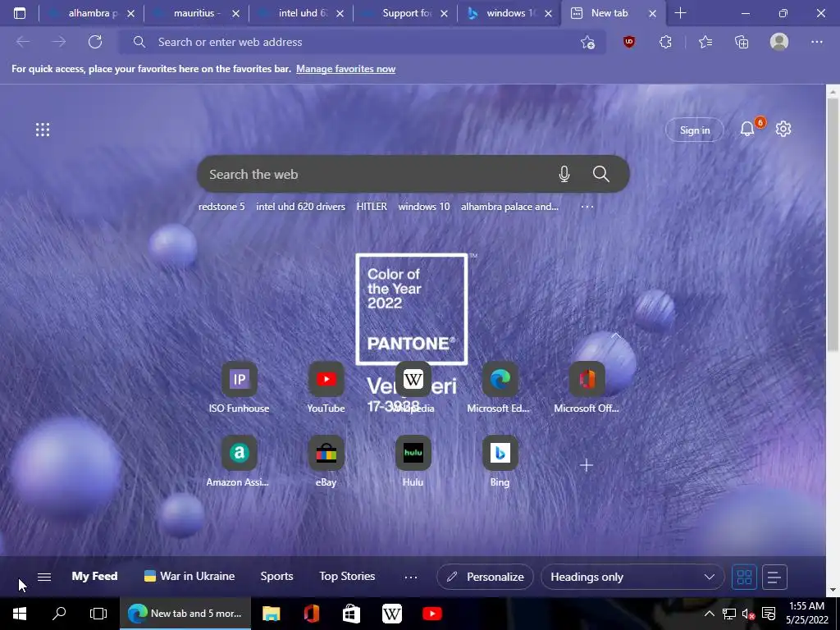
Task: Click the Personalize button
Action: pos(485,577)
